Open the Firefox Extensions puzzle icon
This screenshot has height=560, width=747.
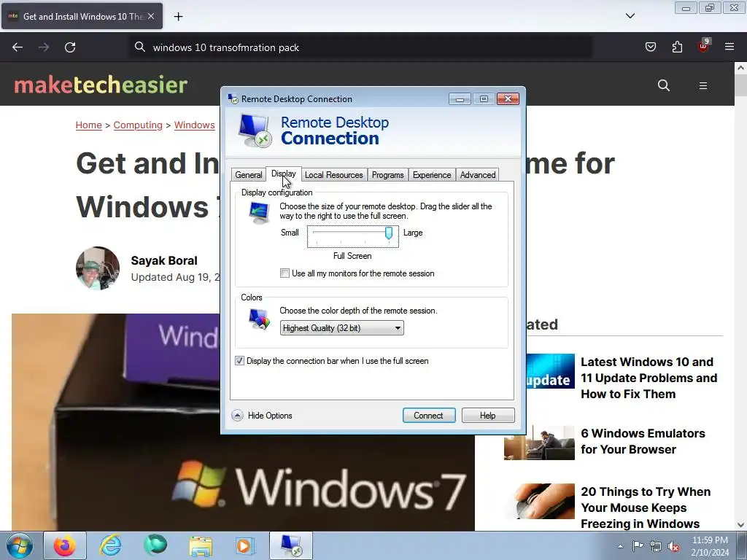pos(677,47)
